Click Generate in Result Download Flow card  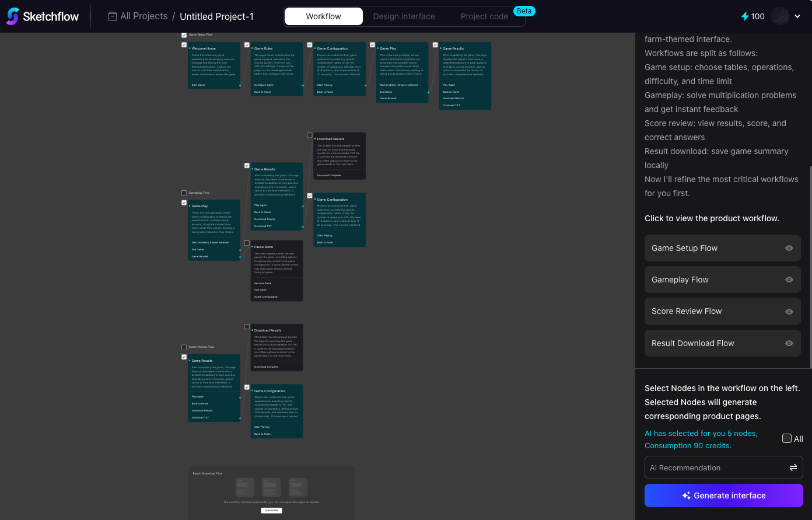(271, 510)
